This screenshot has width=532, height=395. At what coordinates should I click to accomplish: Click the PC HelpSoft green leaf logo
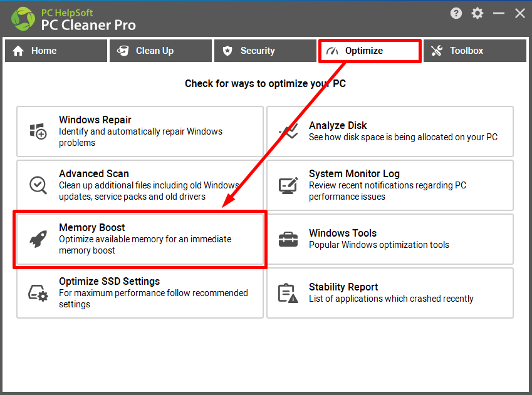point(23,19)
